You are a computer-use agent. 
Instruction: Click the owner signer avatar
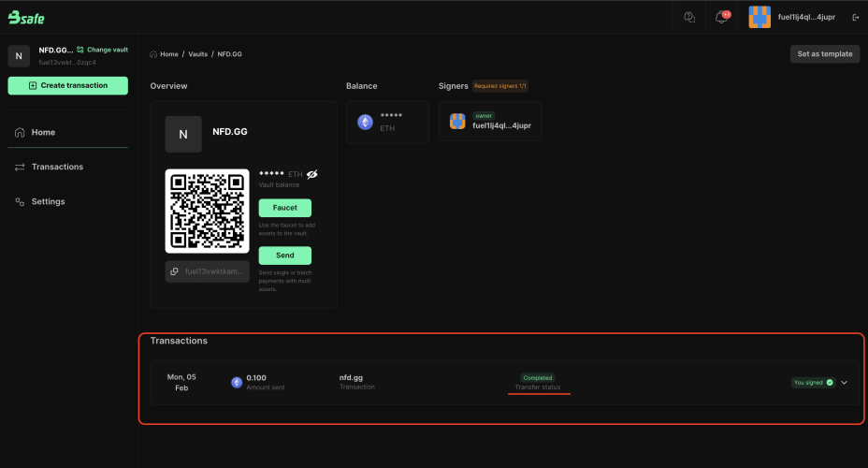pos(457,122)
